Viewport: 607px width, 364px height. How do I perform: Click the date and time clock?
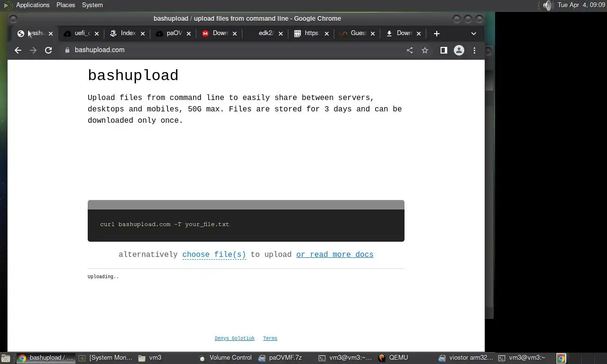click(x=581, y=5)
